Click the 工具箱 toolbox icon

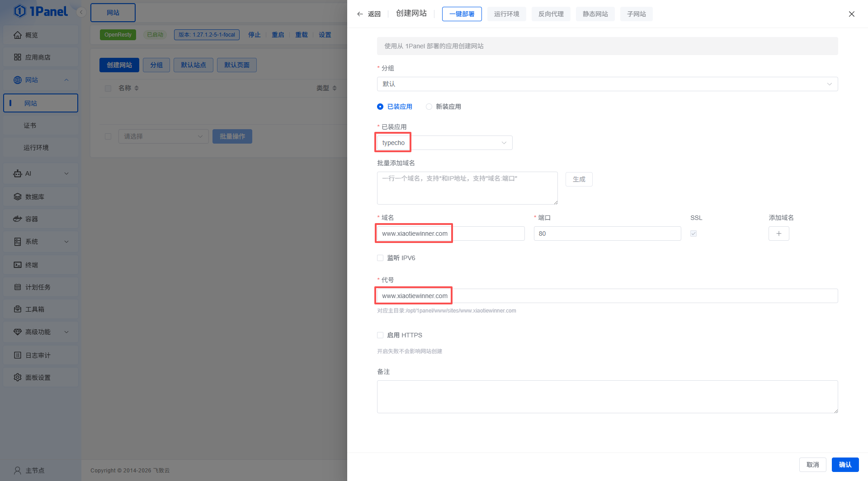click(18, 309)
